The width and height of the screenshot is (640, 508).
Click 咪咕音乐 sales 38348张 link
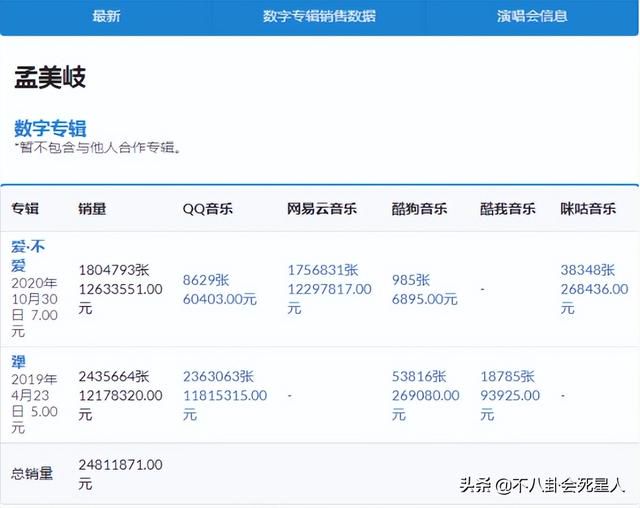pyautogui.click(x=588, y=270)
